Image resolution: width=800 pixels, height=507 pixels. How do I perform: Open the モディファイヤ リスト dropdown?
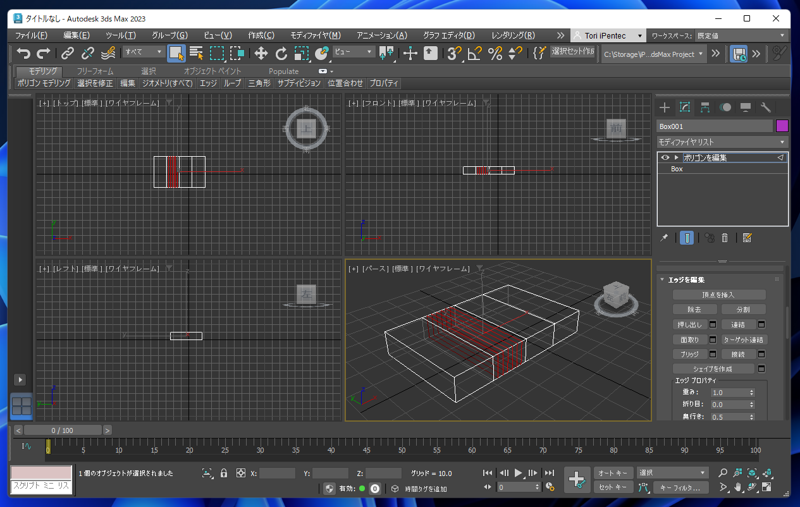[722, 143]
